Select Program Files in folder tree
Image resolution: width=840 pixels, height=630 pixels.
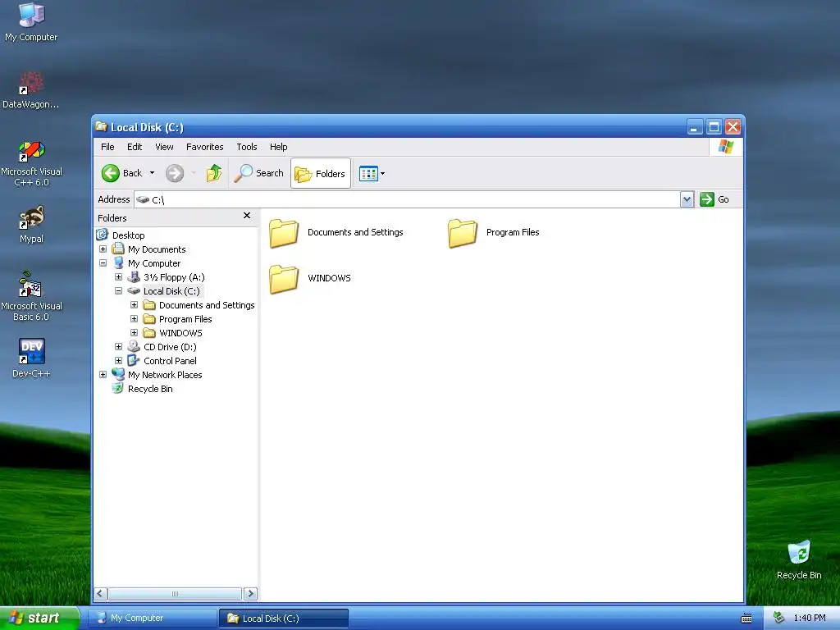point(185,319)
